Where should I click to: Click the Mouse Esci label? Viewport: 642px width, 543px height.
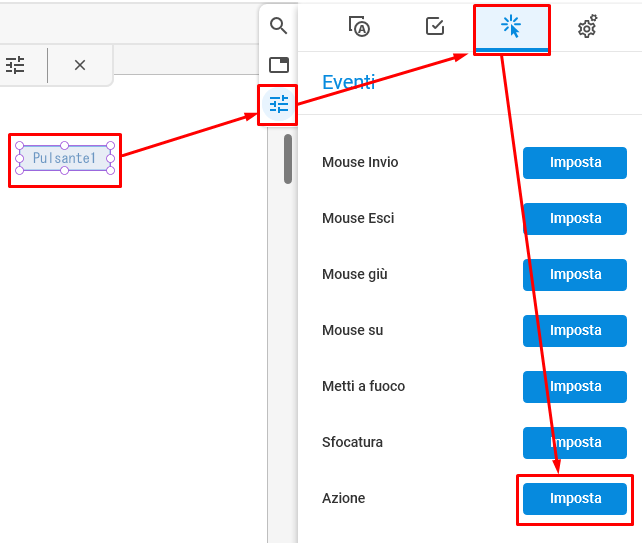(x=358, y=219)
